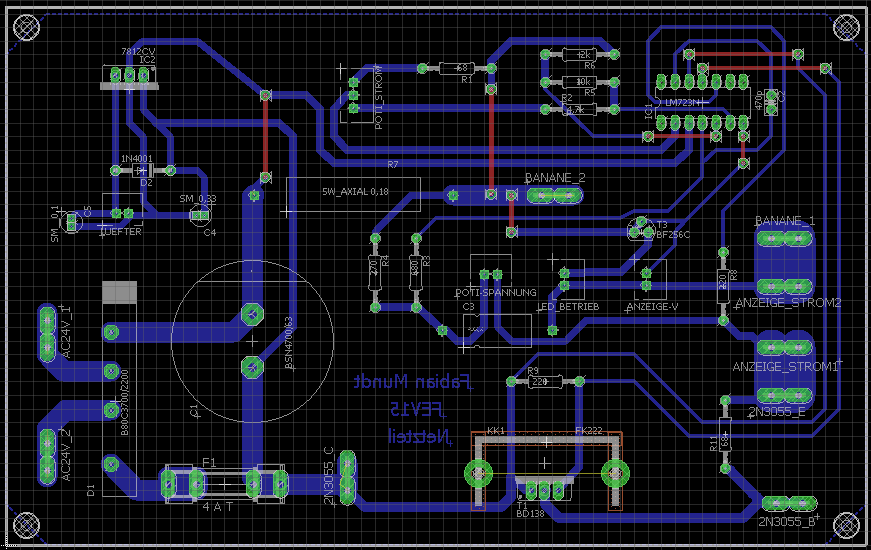Click the C3 capacitor label
The width and height of the screenshot is (871, 550).
[x=468, y=307]
